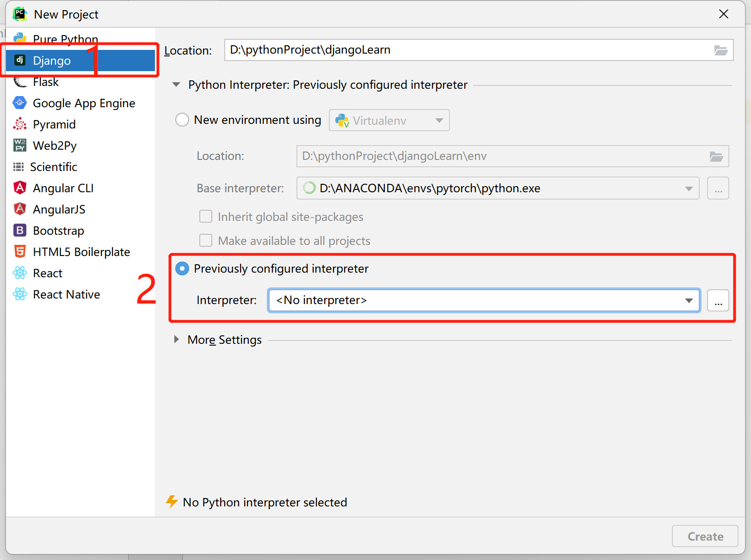Browse folder for project Location
The image size is (751, 560).
(x=721, y=50)
